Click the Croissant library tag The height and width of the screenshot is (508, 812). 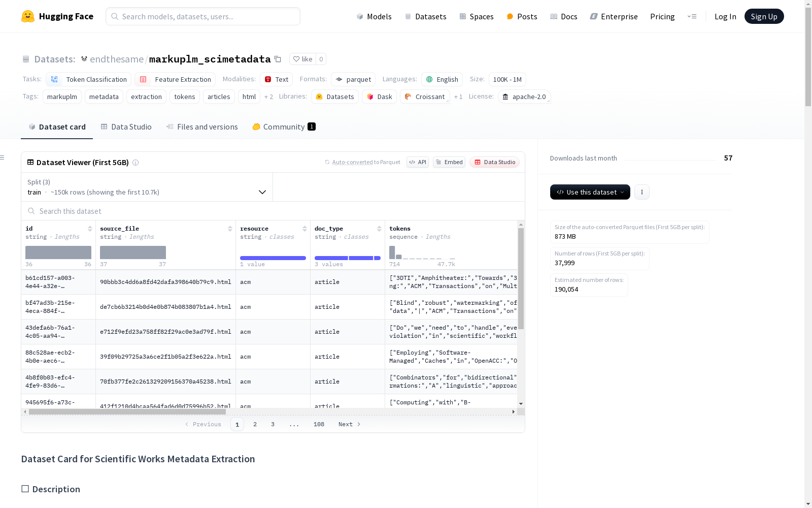[x=425, y=97]
